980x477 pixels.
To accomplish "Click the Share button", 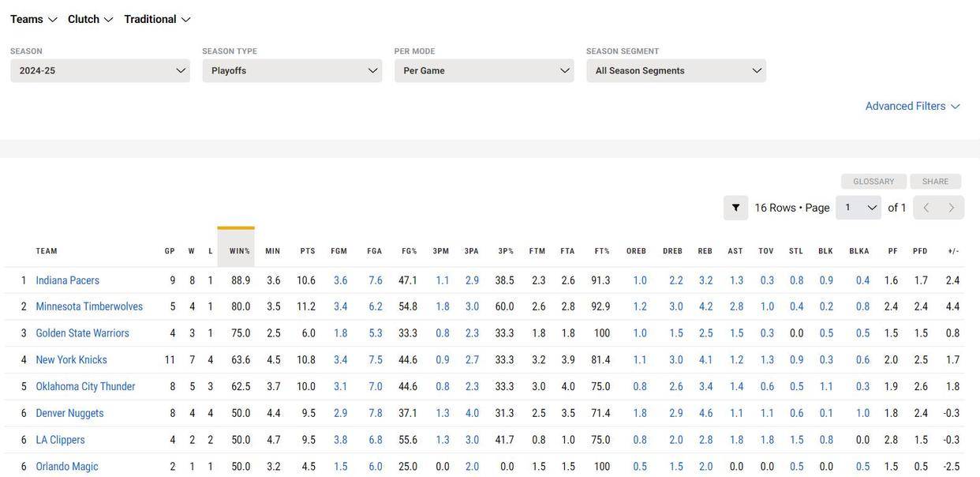I will (936, 182).
